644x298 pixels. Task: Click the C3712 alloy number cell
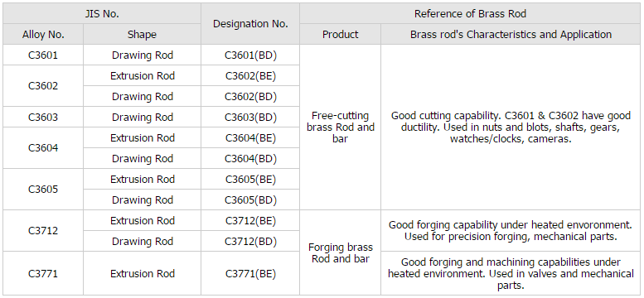43,231
